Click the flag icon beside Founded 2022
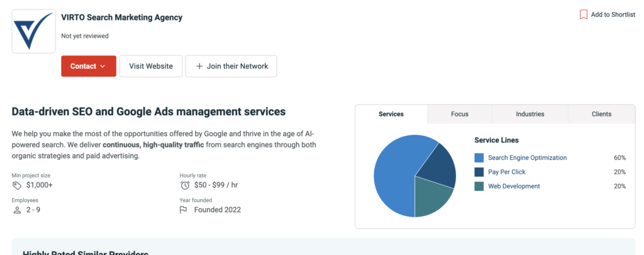Viewport: 644px width, 255px height. click(x=184, y=210)
